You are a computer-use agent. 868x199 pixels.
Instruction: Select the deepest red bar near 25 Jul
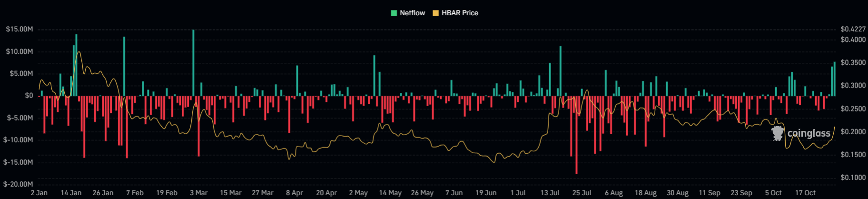point(576,135)
